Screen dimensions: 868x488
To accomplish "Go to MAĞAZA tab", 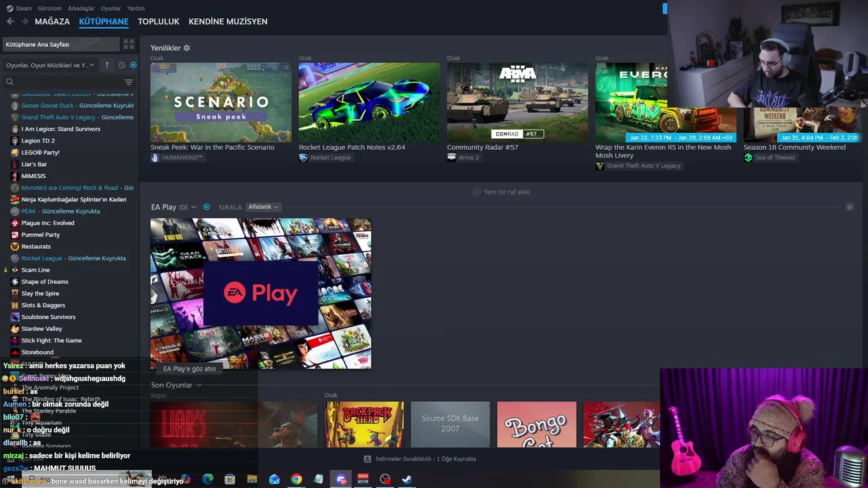I will (x=52, y=22).
